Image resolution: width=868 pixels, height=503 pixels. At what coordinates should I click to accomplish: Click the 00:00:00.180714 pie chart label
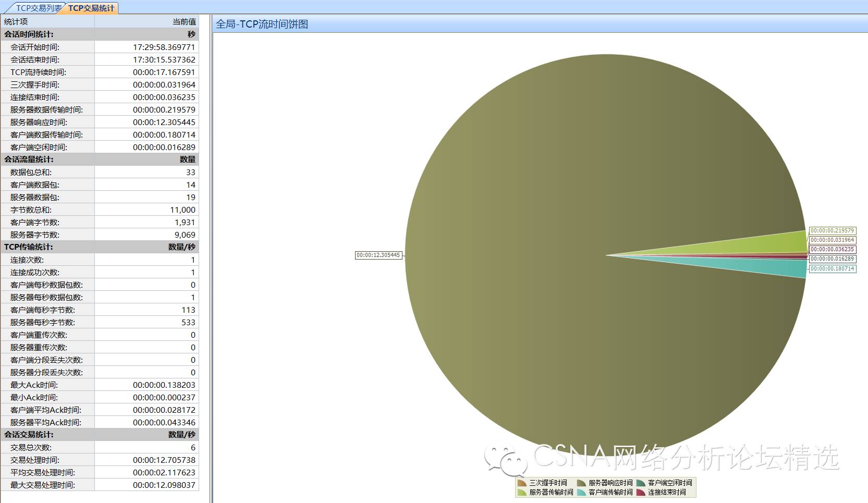(x=832, y=269)
